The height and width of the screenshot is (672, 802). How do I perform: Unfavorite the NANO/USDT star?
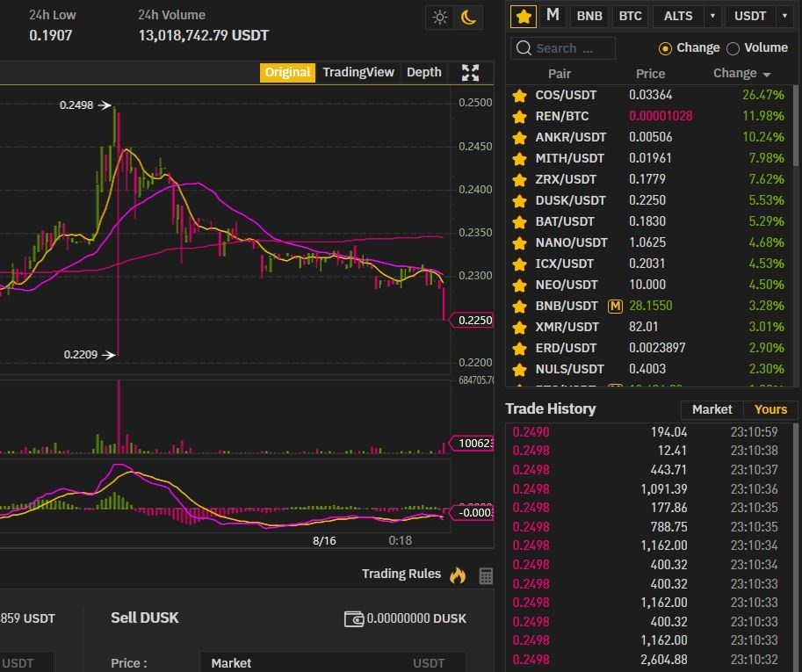[x=519, y=242]
